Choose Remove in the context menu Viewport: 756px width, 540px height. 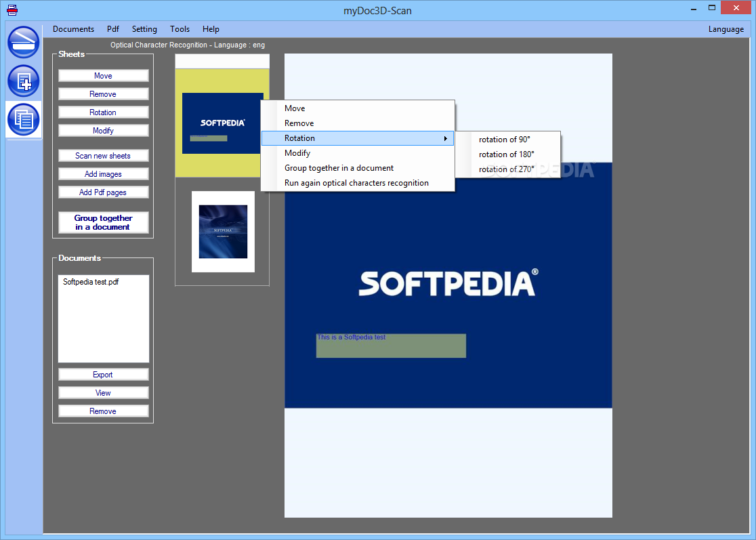click(357, 123)
